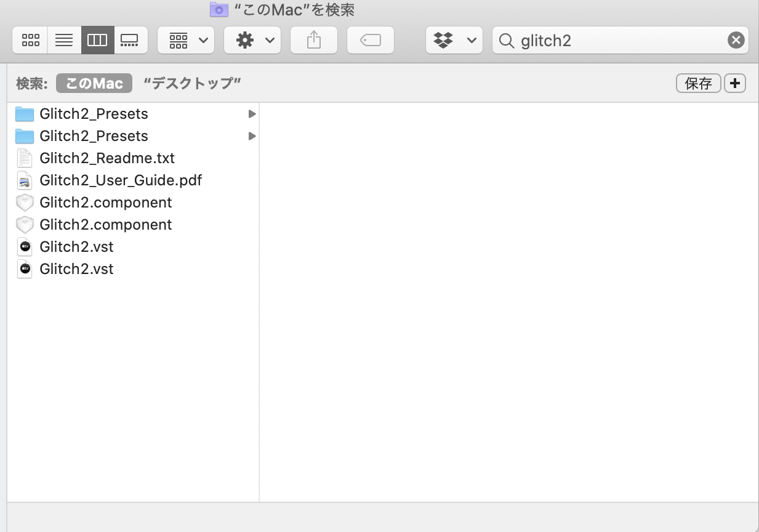The image size is (759, 532).
Task: Click the Share toolbar button
Action: point(314,41)
